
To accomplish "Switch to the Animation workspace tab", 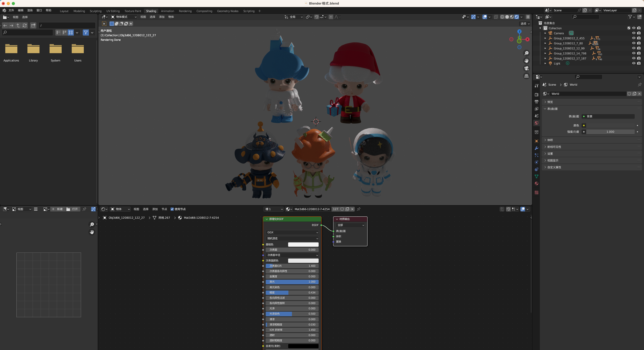I will 167,11.
